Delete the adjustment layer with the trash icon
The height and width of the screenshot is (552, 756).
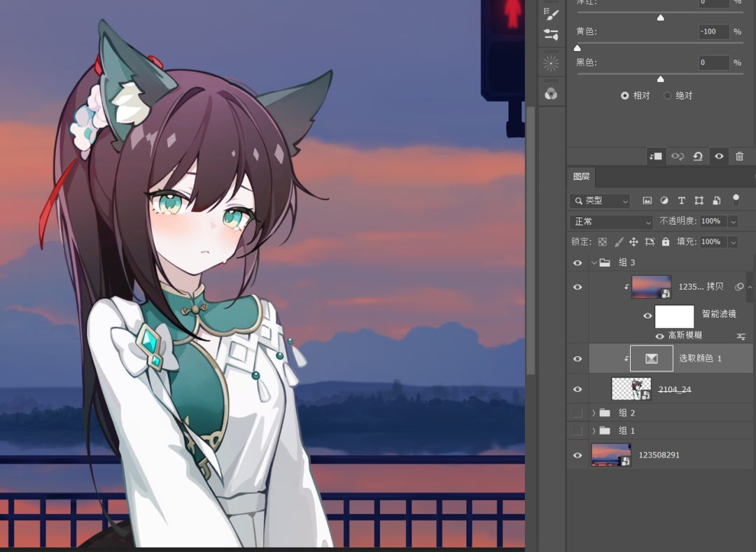click(740, 157)
